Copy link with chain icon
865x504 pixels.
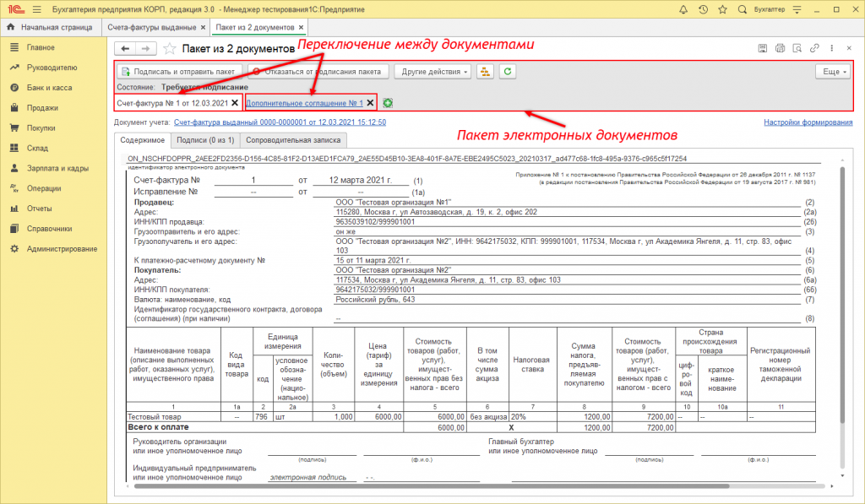click(814, 48)
